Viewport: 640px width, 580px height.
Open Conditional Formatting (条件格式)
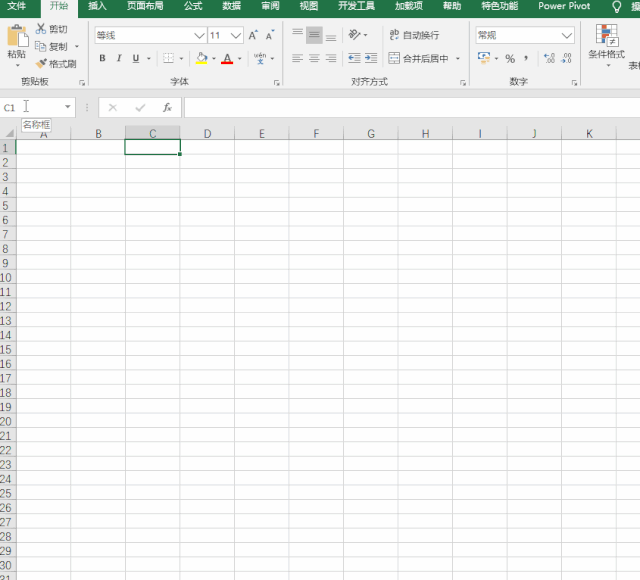(607, 45)
